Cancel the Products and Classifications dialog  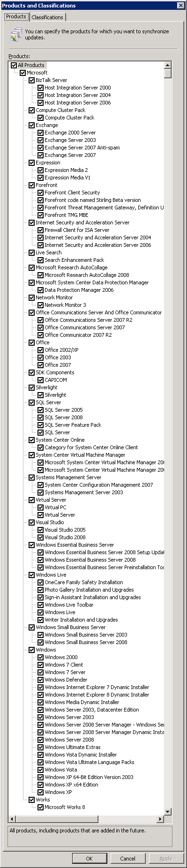tap(127, 858)
